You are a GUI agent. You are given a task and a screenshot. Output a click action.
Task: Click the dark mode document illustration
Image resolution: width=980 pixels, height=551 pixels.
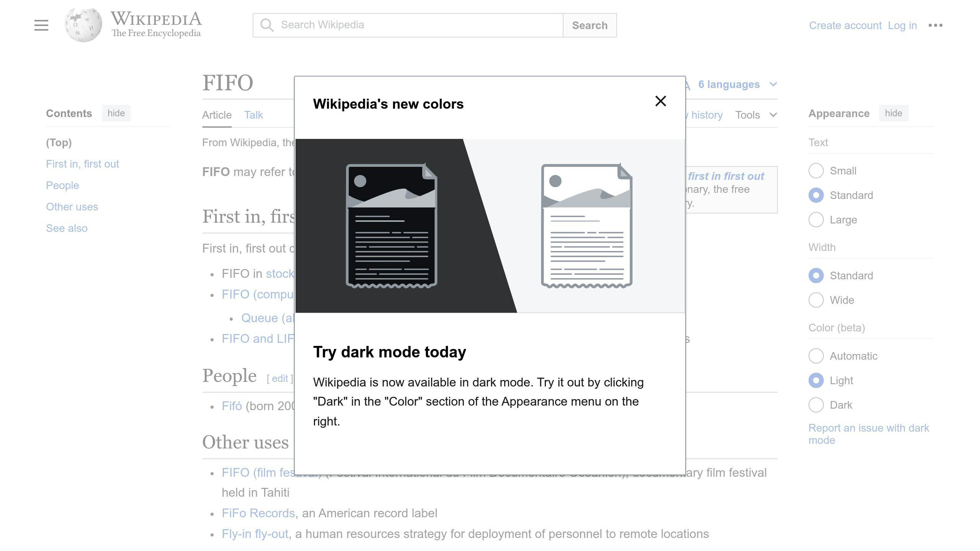pyautogui.click(x=391, y=226)
